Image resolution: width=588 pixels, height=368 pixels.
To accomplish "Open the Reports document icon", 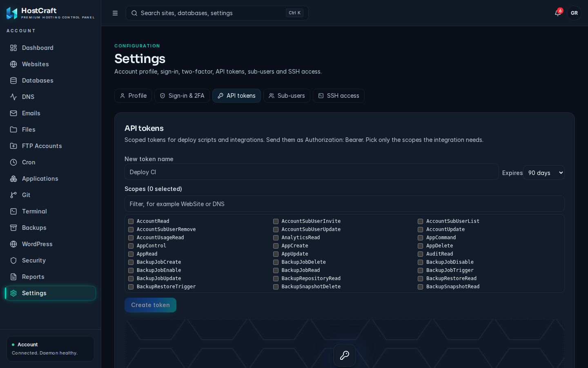I will [x=13, y=277].
